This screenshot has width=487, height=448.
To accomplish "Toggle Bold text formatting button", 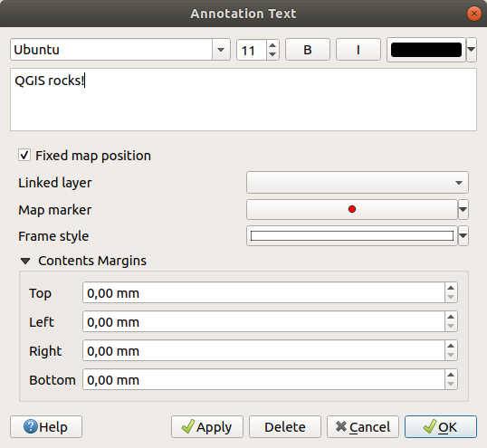I will click(308, 50).
